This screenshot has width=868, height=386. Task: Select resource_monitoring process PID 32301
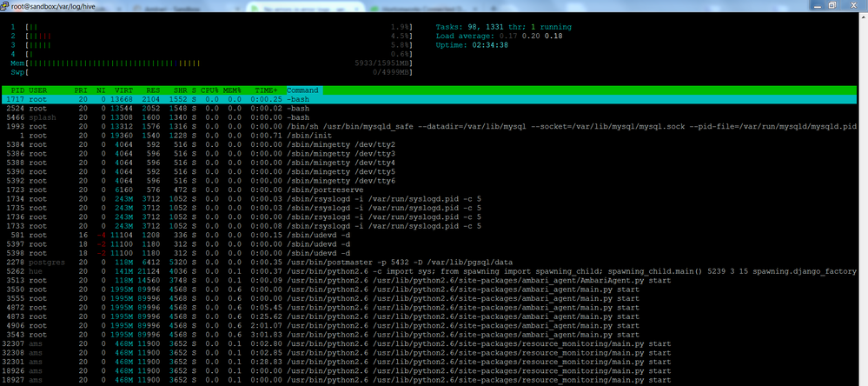tap(429, 362)
